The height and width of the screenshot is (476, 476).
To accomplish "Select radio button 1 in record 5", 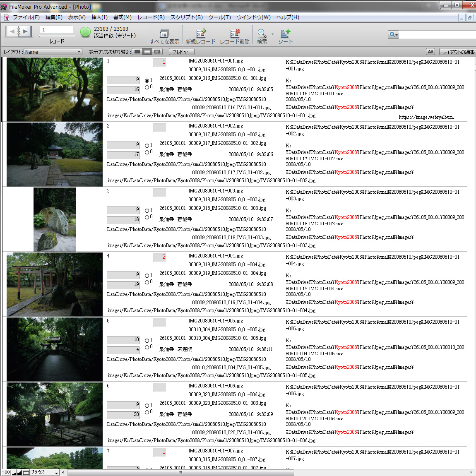I will [147, 340].
